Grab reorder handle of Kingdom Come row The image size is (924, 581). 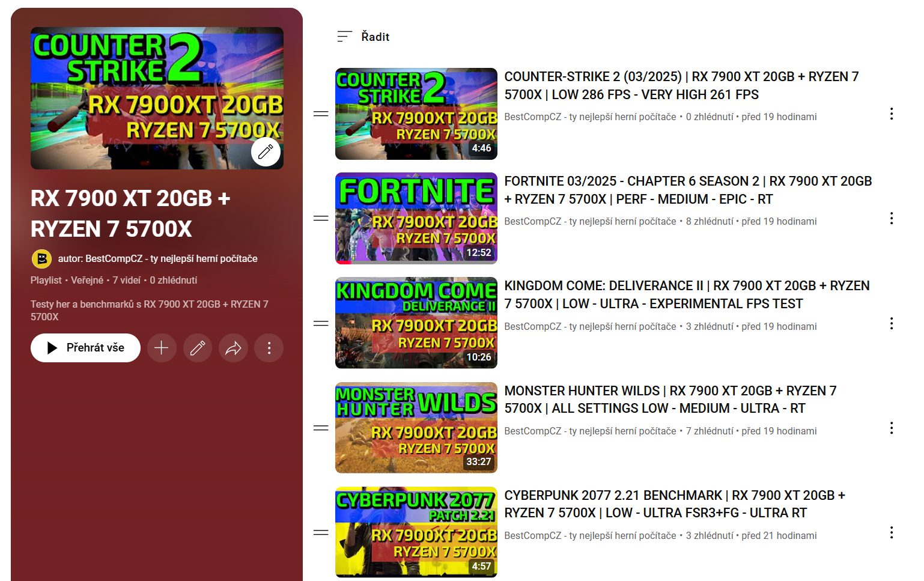pyautogui.click(x=321, y=323)
